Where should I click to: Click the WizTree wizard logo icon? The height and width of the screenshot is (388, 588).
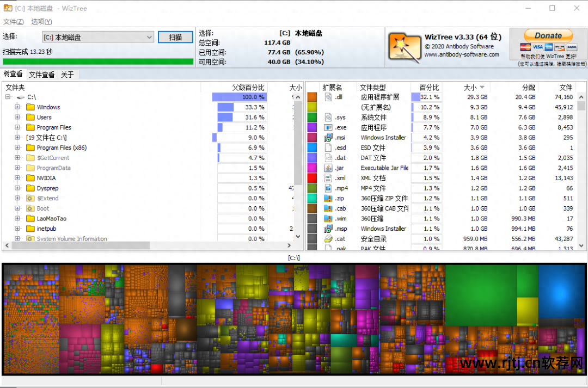click(405, 47)
